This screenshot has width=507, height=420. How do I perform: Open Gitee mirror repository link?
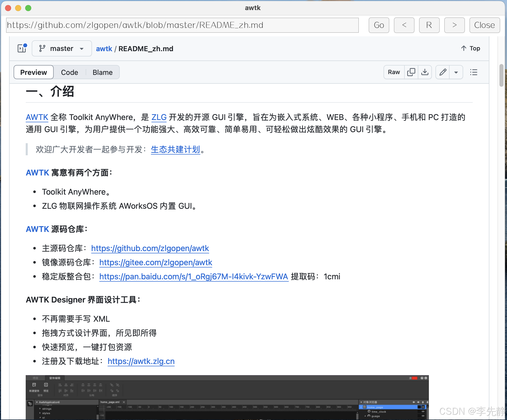[155, 262]
